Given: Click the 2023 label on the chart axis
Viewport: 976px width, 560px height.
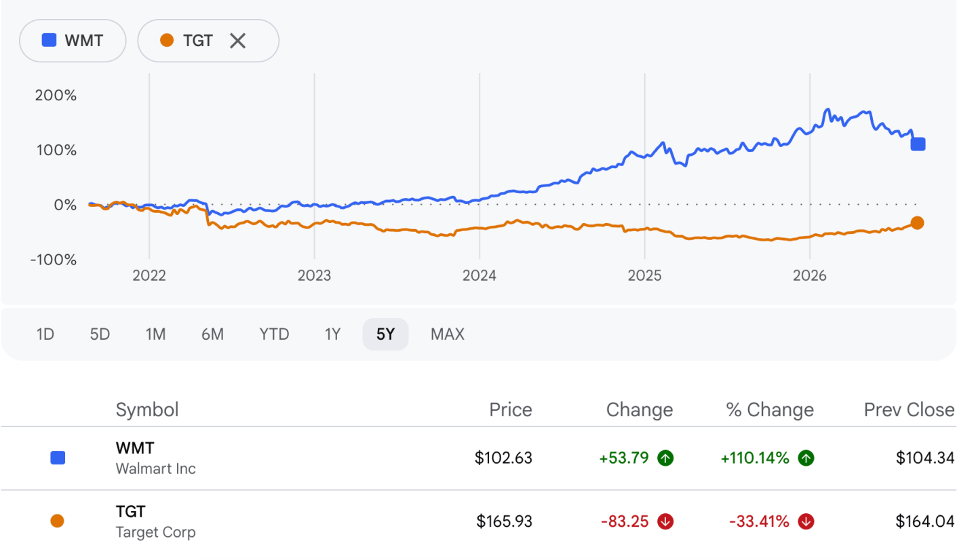Looking at the screenshot, I should tap(314, 276).
